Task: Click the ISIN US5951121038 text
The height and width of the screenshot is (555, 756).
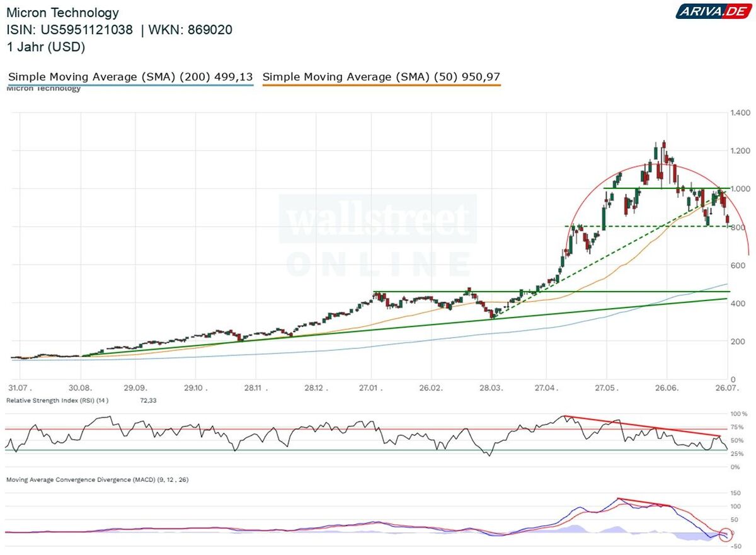Action: coord(69,30)
